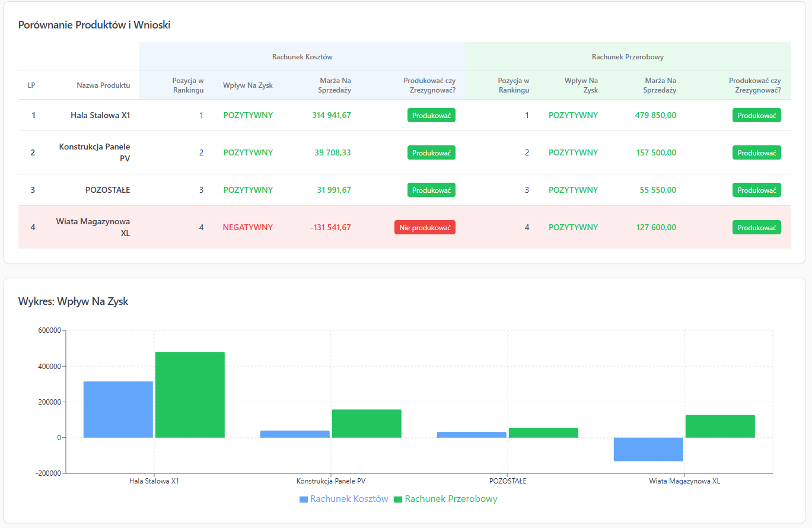This screenshot has height=528, width=812.
Task: Click the red 'NEGATYWNY' status text
Action: coord(248,227)
